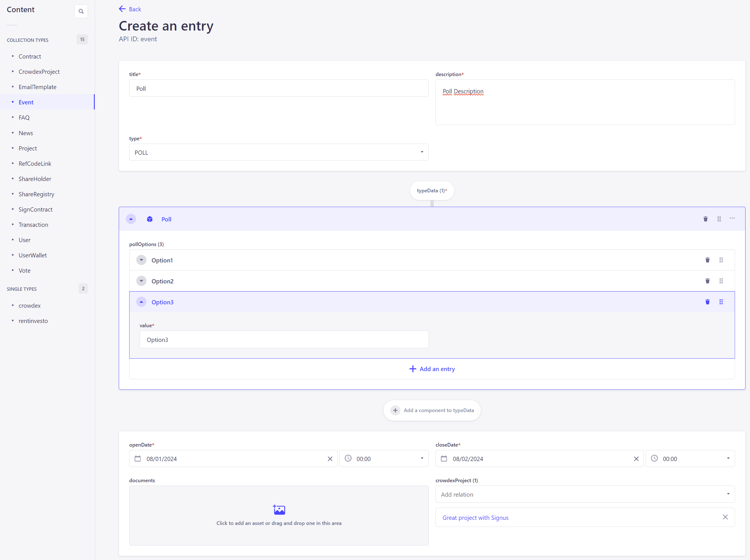Collapse the Option3 poll entry
The height and width of the screenshot is (560, 750).
(141, 302)
